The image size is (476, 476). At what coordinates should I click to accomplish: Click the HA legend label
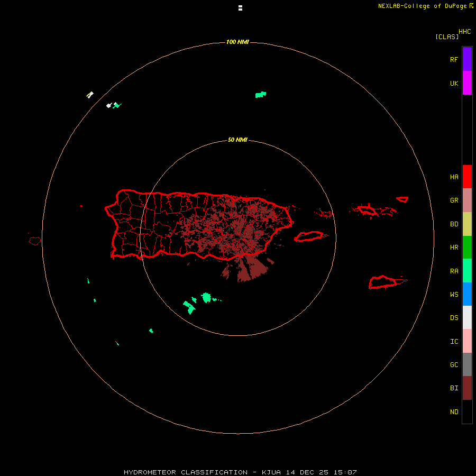point(454,177)
